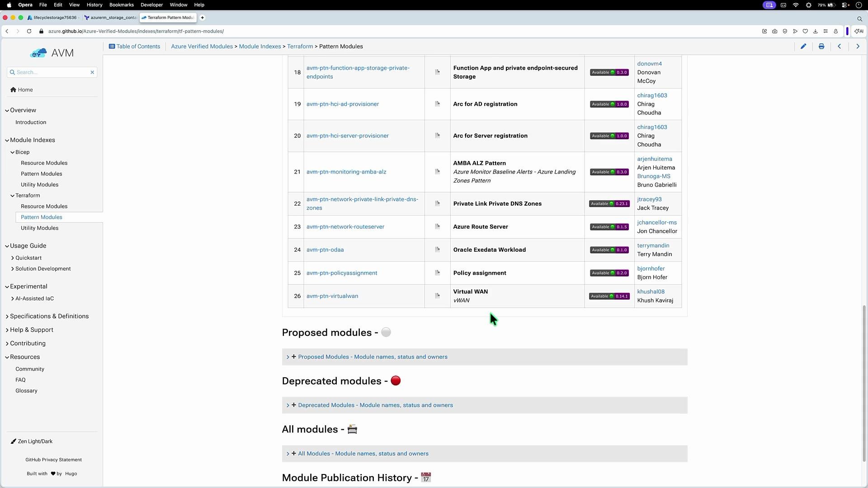Click the page vertical scrollbar

[x=864, y=383]
